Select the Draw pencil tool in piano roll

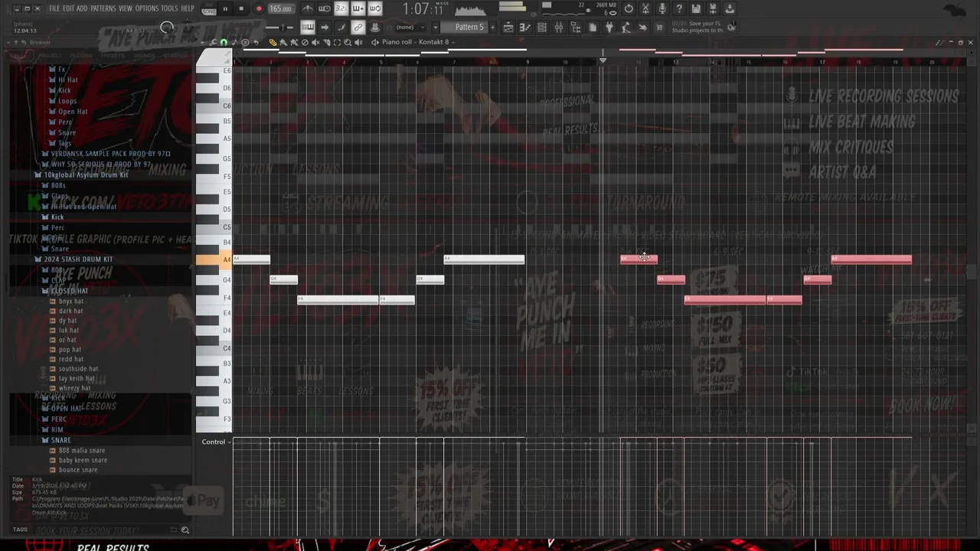coord(273,43)
